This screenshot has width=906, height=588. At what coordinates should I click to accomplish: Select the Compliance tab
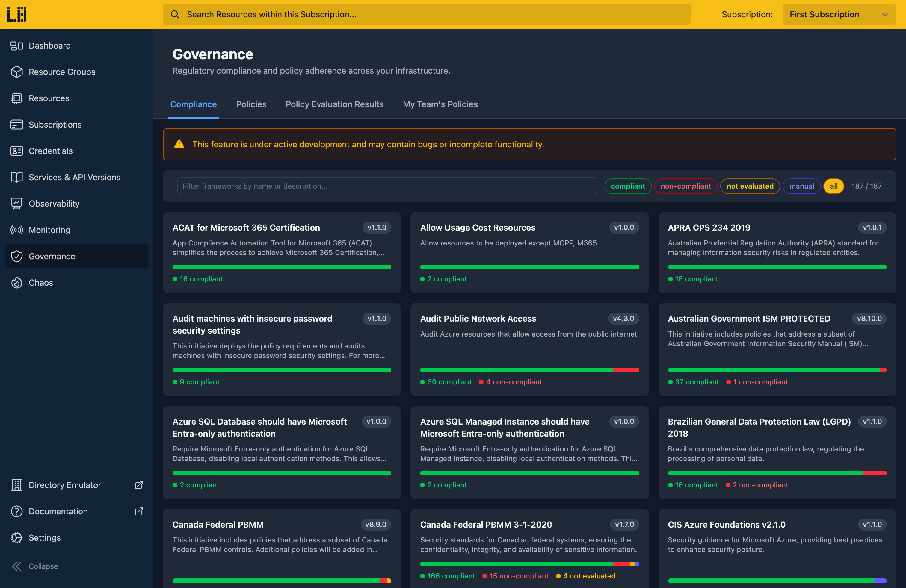[x=193, y=104]
